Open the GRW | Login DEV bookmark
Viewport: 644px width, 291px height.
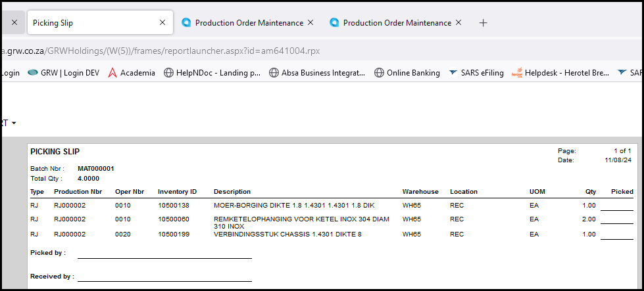point(64,73)
